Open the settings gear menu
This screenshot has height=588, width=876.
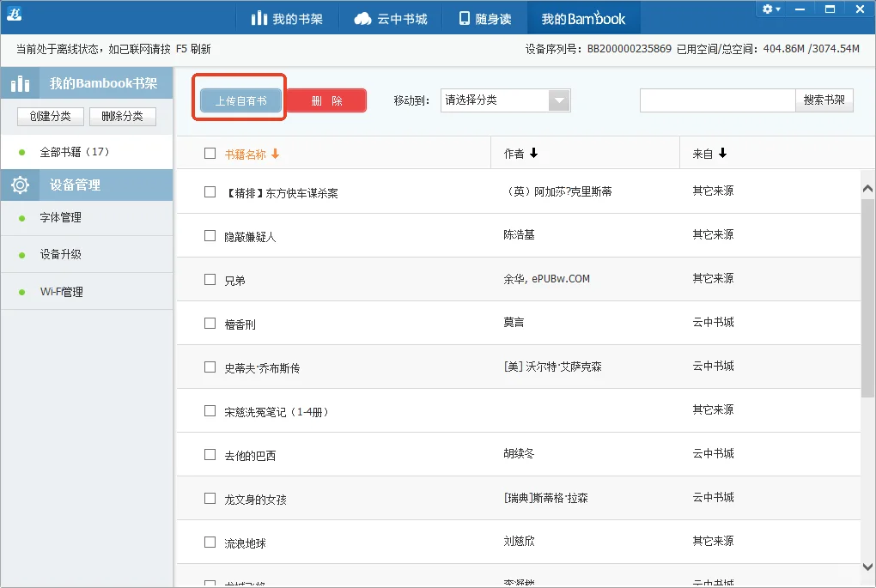pyautogui.click(x=771, y=9)
